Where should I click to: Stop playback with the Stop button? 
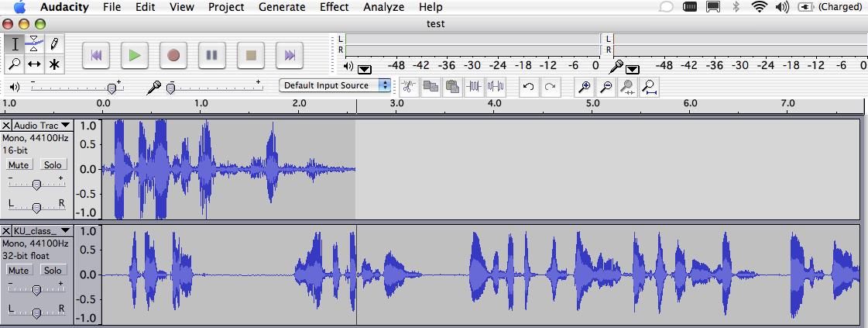pyautogui.click(x=250, y=55)
